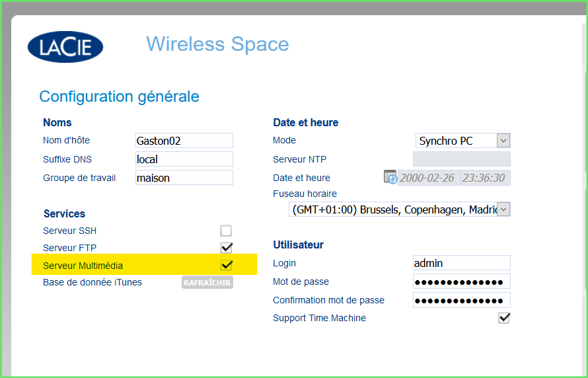Focus the Confirmation mot de passe field
The height and width of the screenshot is (378, 588).
(461, 300)
